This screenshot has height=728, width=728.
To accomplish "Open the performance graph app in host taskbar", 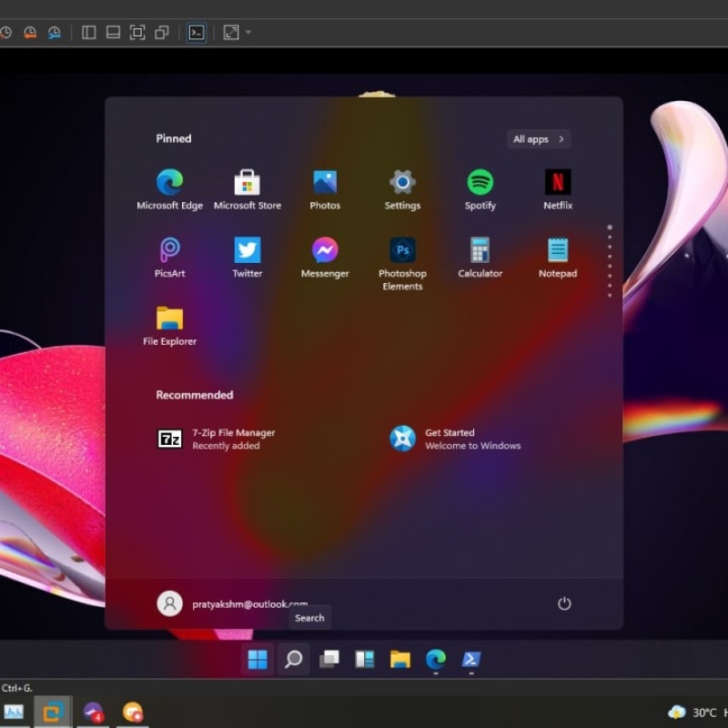I will (14, 712).
